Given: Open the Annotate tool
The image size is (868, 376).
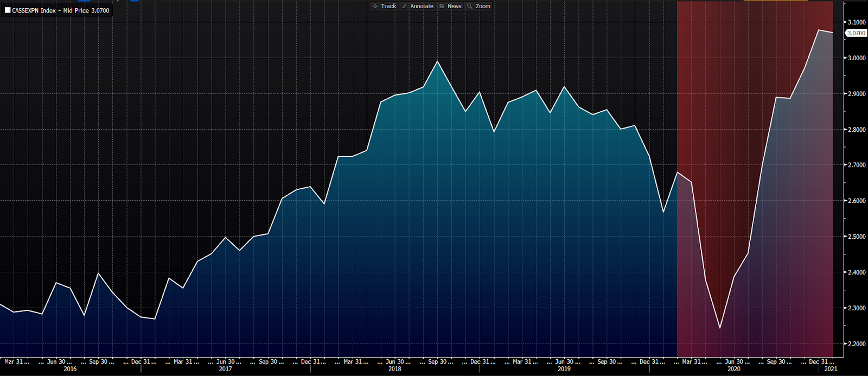Looking at the screenshot, I should (418, 7).
